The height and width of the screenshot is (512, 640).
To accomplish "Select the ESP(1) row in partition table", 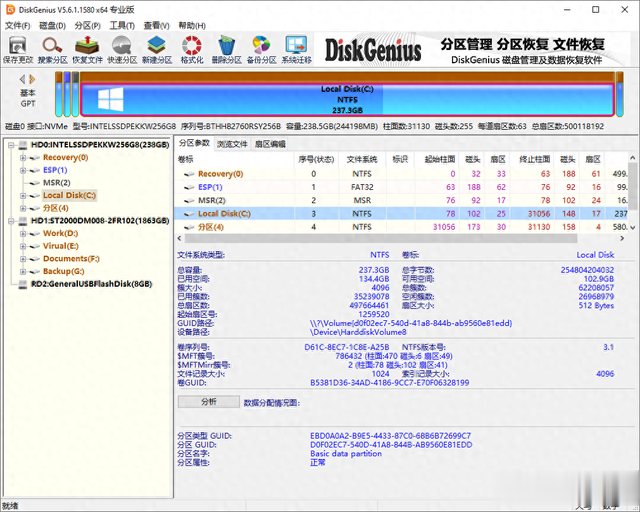I will pyautogui.click(x=402, y=187).
